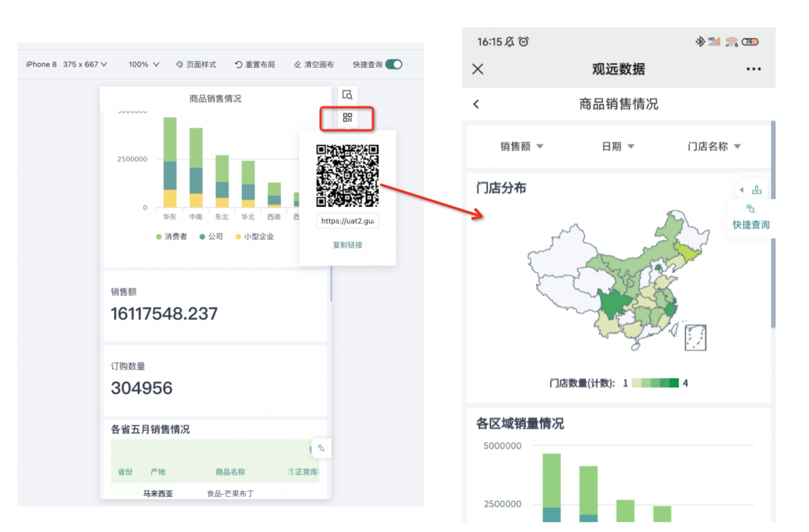The height and width of the screenshot is (532, 809).
Task: Click the 产地 column header
Action: [x=158, y=472]
